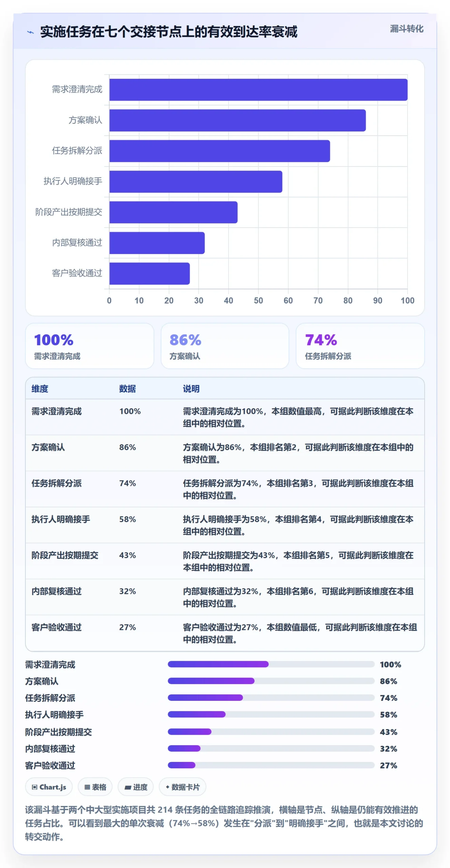The width and height of the screenshot is (450, 868).
Task: Open the 74% 任务拆解分派 data card
Action: pos(360,346)
